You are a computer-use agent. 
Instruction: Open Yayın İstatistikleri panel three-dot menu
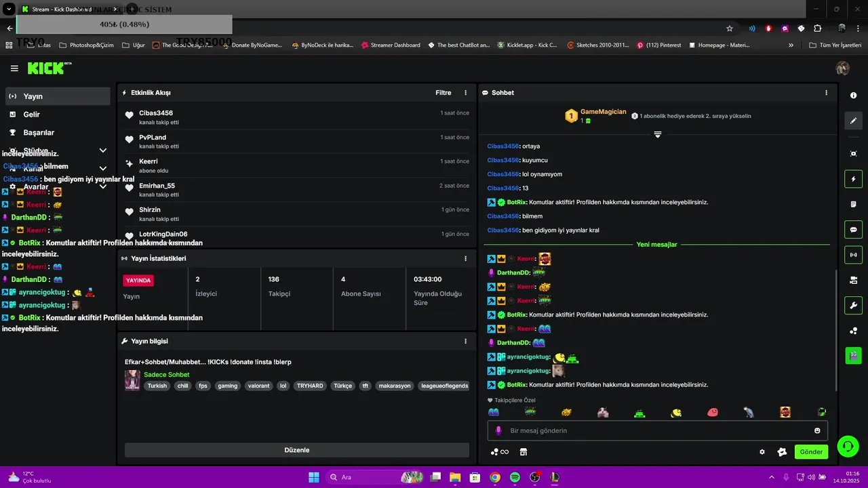(465, 258)
